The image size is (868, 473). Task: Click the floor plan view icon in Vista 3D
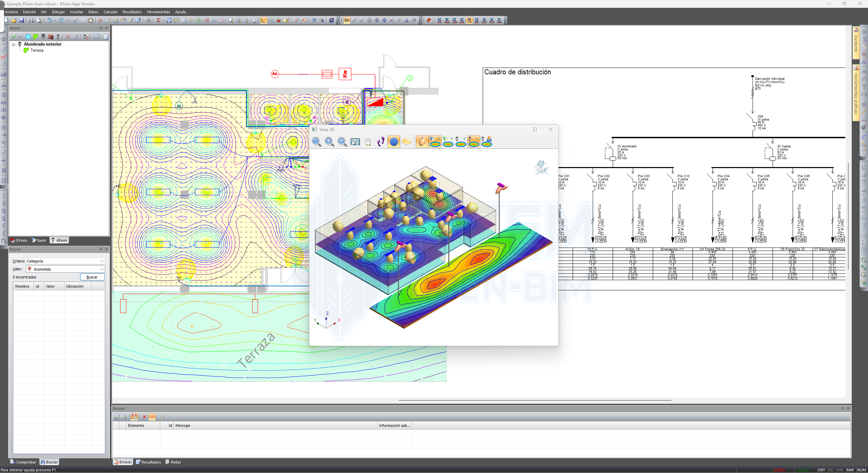click(x=355, y=142)
